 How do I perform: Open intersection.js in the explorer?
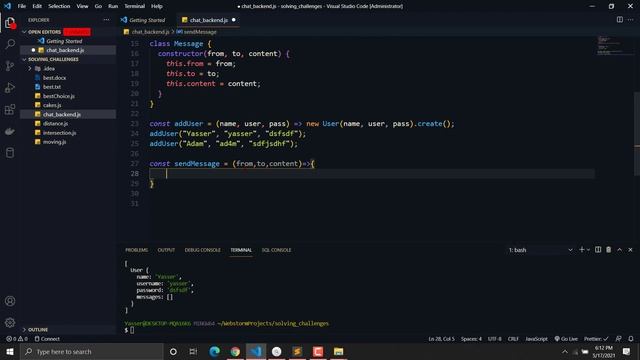[60, 133]
